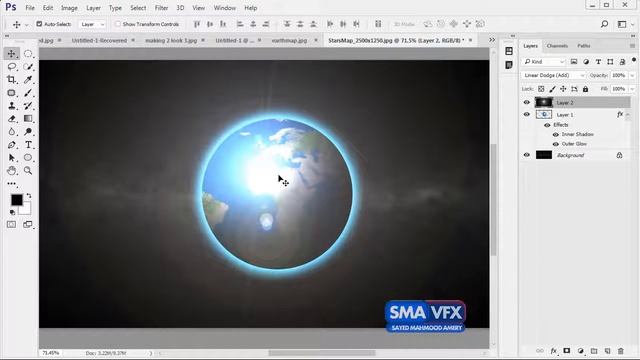Open the workspace switcher dropdown
Image resolution: width=640 pixels, height=360 pixels.
point(624,24)
